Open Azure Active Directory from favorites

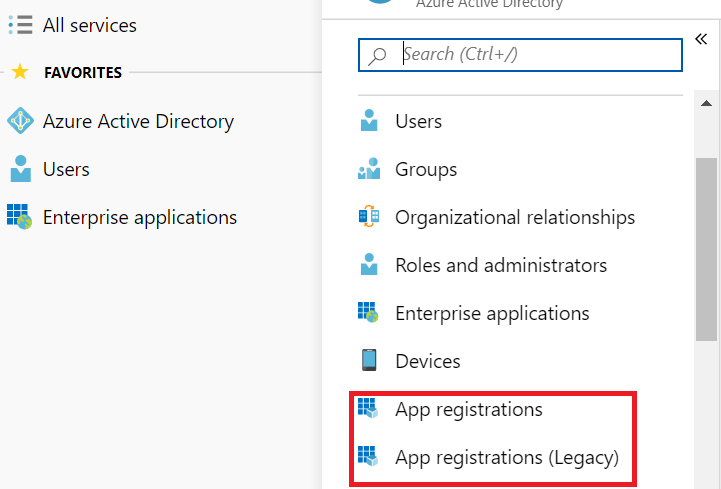(x=138, y=121)
